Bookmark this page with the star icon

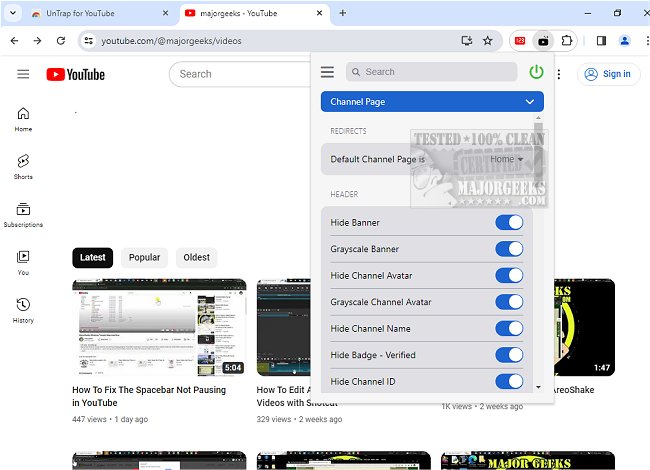tap(488, 41)
